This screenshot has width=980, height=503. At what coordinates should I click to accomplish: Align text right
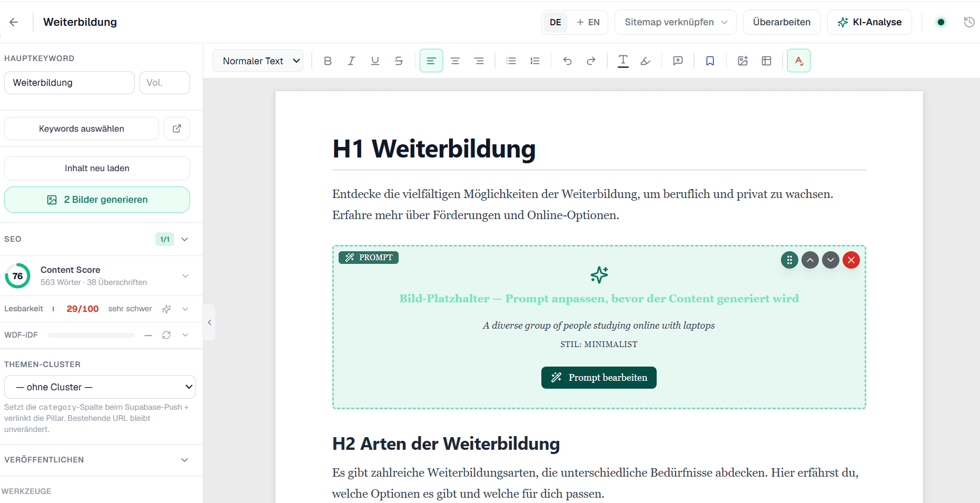[479, 61]
